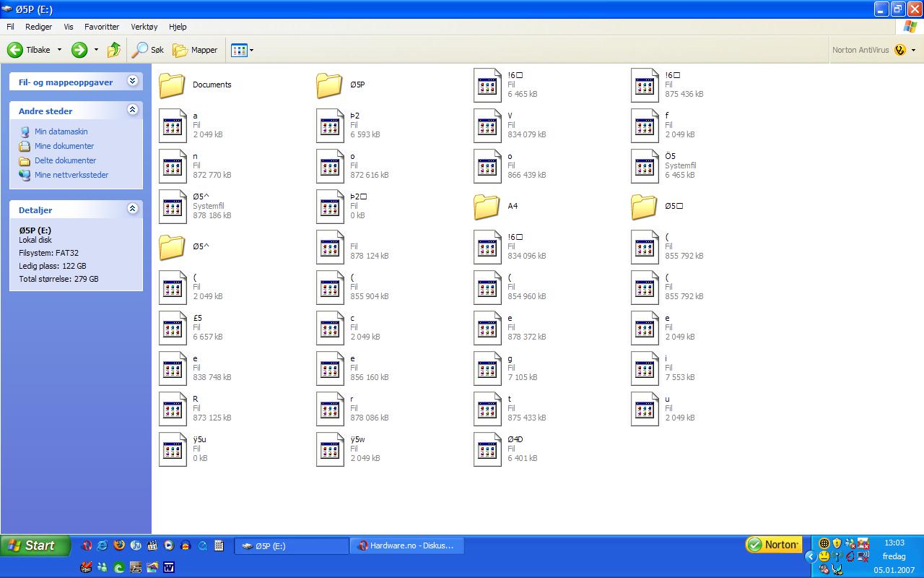
Task: Select the Ö5 system file
Action: (663, 165)
